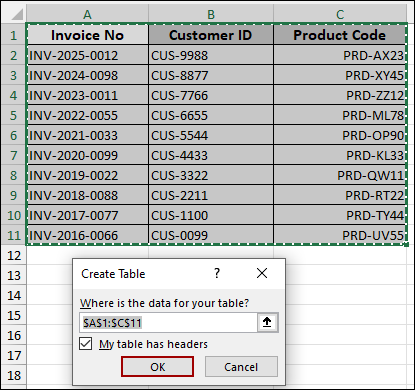Select cell INV-2025-0012
This screenshot has height=390, width=415.
pyautogui.click(x=87, y=55)
